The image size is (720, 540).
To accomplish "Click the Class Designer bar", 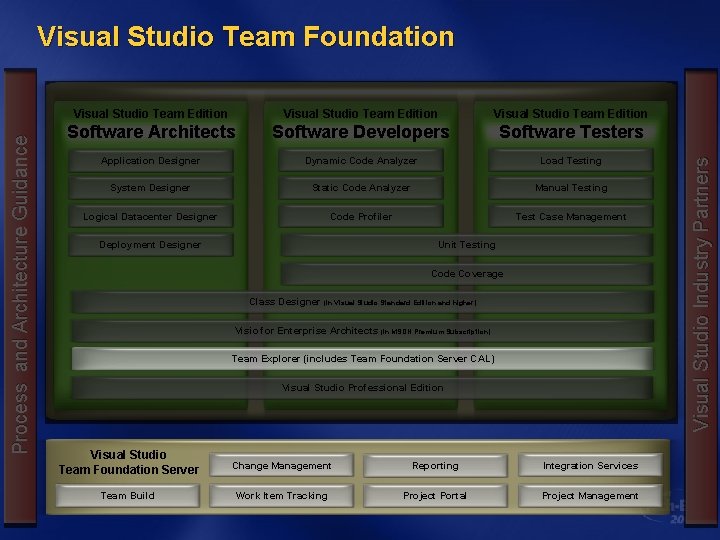I will pos(362,302).
